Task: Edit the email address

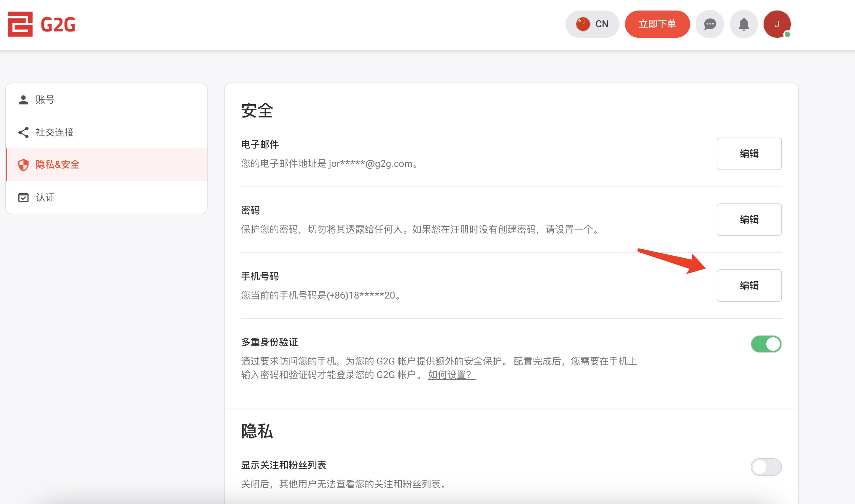Action: [749, 154]
